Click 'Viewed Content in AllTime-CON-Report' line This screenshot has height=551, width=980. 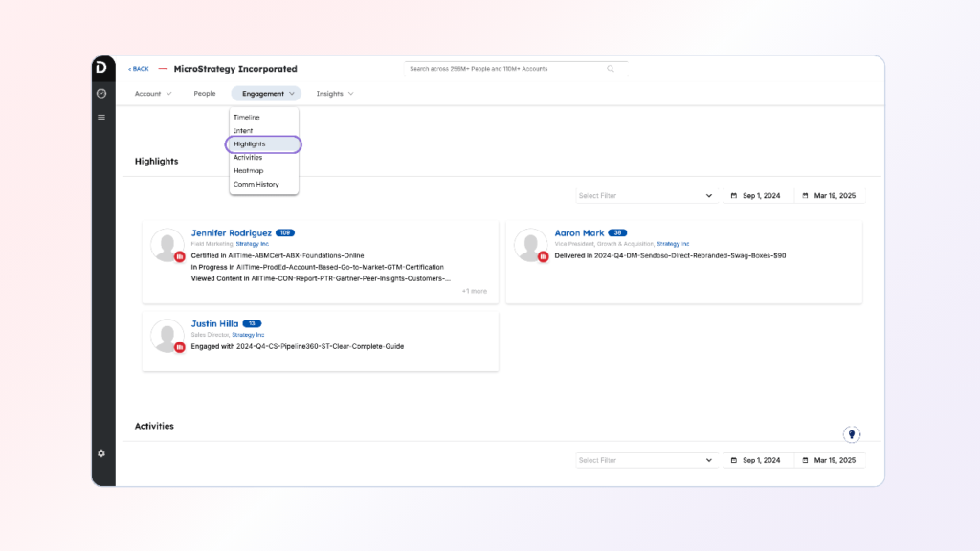coord(321,278)
